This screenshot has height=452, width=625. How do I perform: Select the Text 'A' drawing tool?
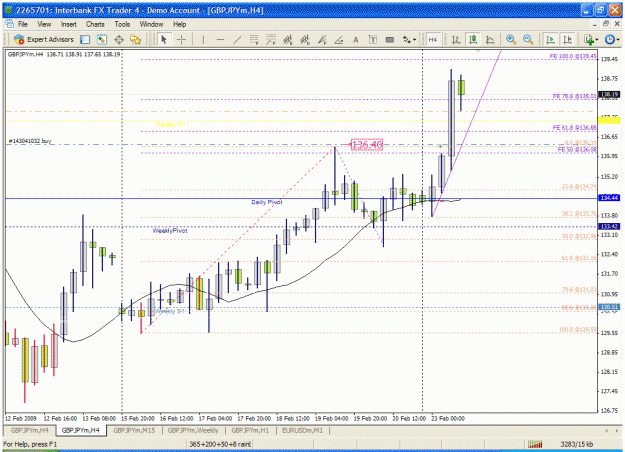tap(356, 39)
